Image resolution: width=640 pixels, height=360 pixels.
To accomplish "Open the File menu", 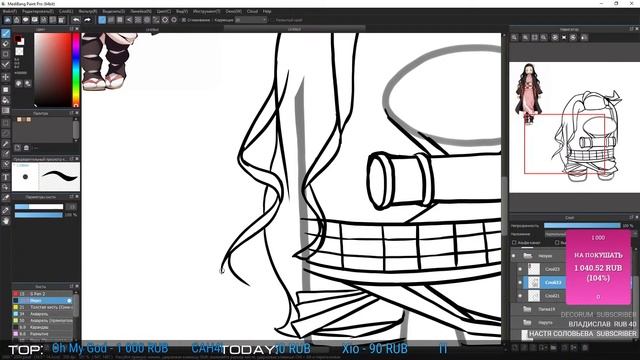I will 9,11.
